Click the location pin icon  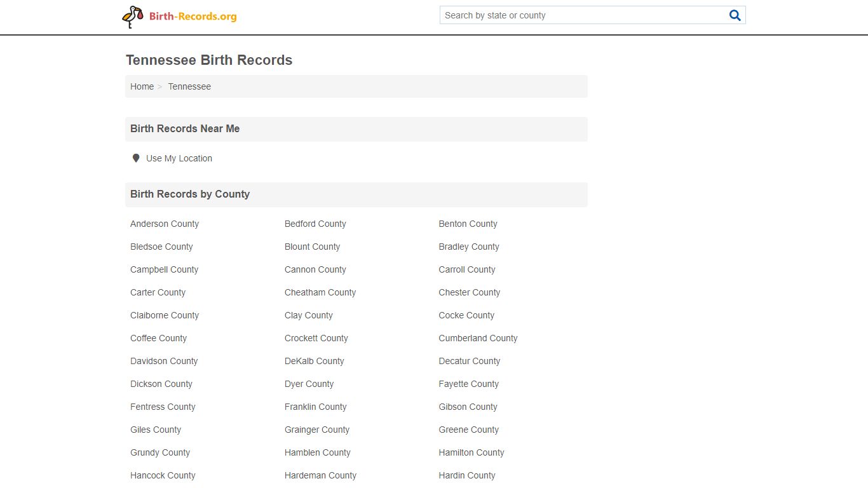135,158
